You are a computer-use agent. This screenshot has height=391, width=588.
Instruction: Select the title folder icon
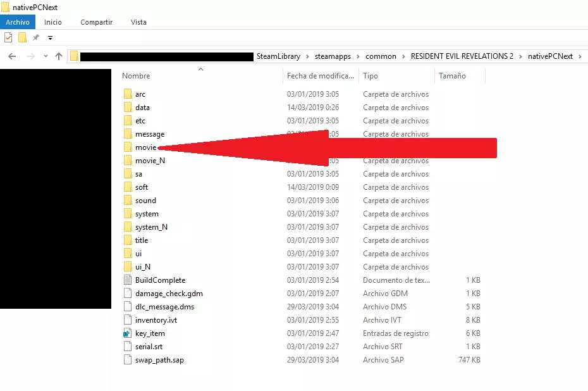pyautogui.click(x=128, y=240)
